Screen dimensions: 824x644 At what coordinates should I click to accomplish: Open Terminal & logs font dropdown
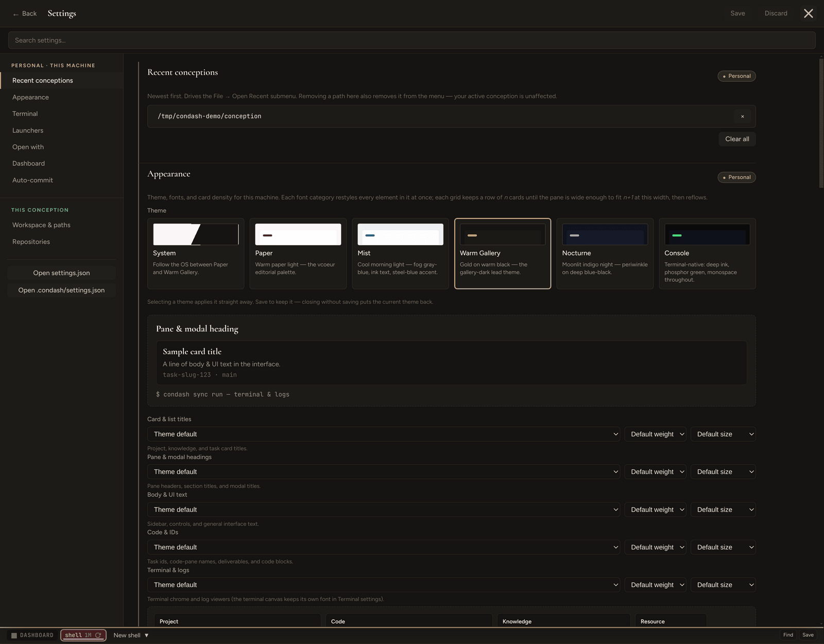tap(384, 585)
